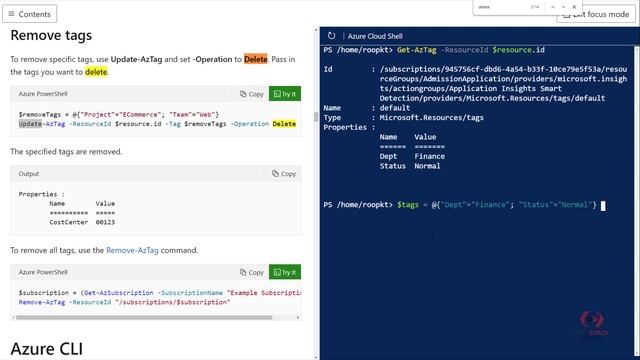Click the yellow-highlighted word delete
This screenshot has height=360, width=640.
coord(96,72)
